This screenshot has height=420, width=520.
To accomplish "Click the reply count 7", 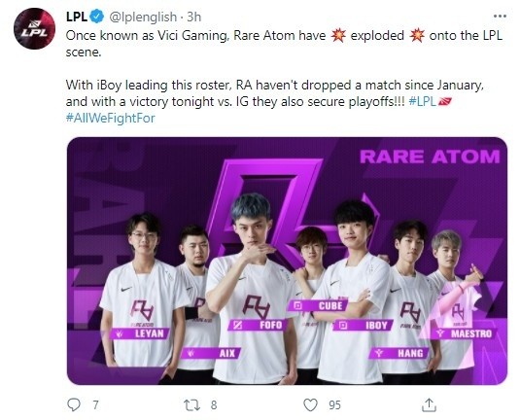I will [x=95, y=405].
